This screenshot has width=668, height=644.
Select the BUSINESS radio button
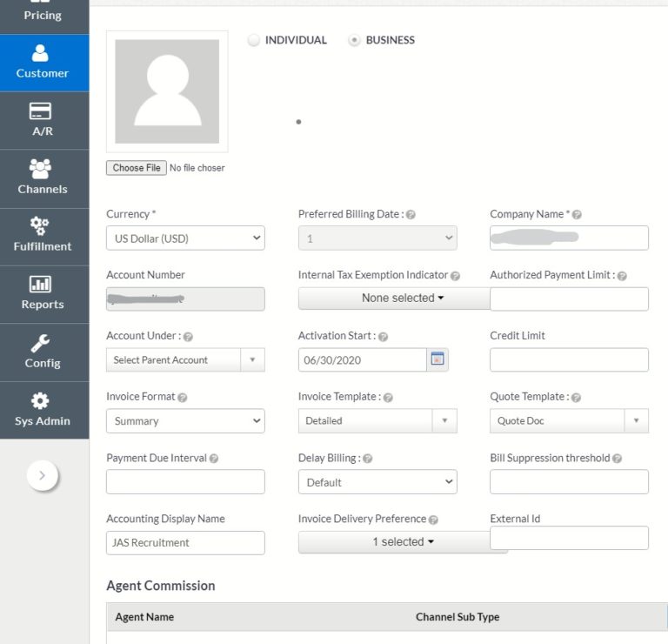[354, 40]
